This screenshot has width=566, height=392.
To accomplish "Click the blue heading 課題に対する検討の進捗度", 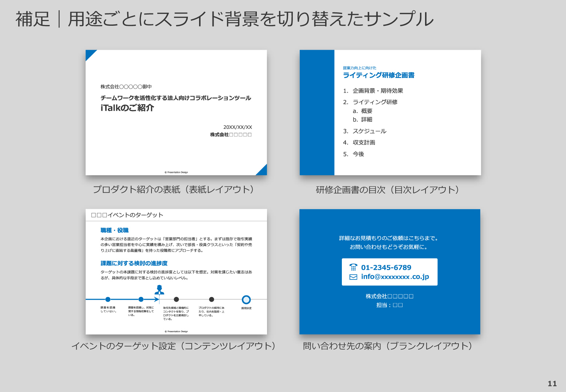I will click(x=134, y=263).
